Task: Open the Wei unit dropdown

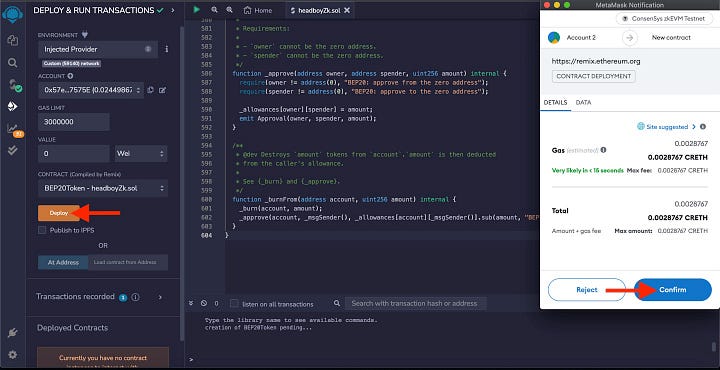Action: pyautogui.click(x=141, y=153)
